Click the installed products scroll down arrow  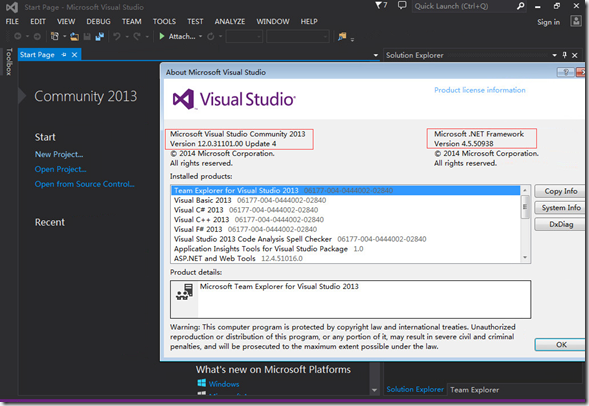tap(525, 258)
